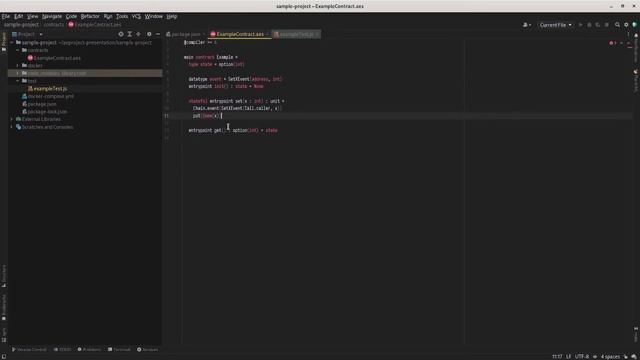Click the Run button in toolbar
Screen dimensions: 640x360
pyautogui.click(x=580, y=25)
